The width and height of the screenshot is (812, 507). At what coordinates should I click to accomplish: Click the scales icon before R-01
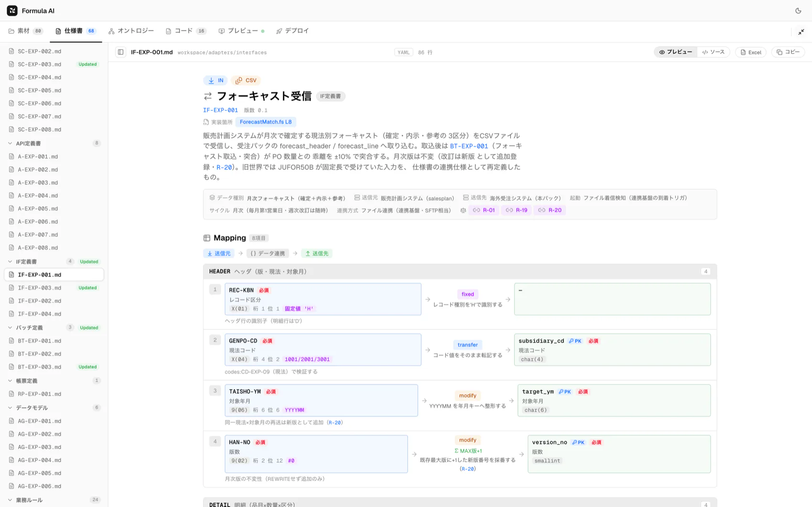[x=463, y=210]
